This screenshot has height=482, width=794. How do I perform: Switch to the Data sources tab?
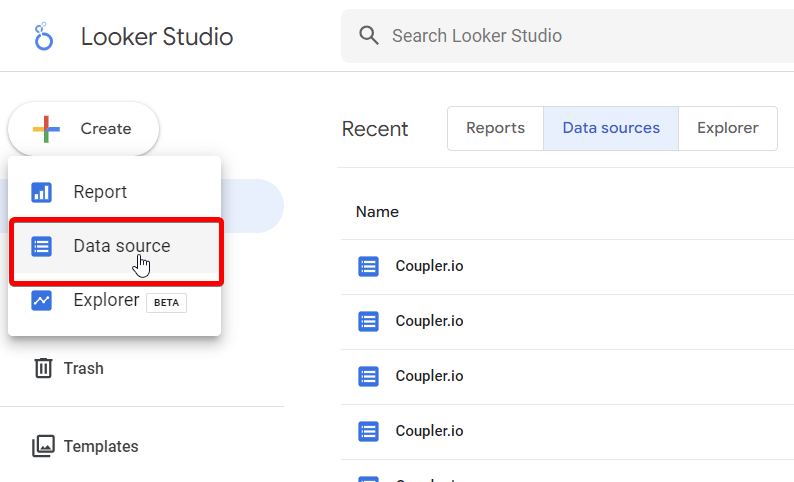(x=611, y=128)
